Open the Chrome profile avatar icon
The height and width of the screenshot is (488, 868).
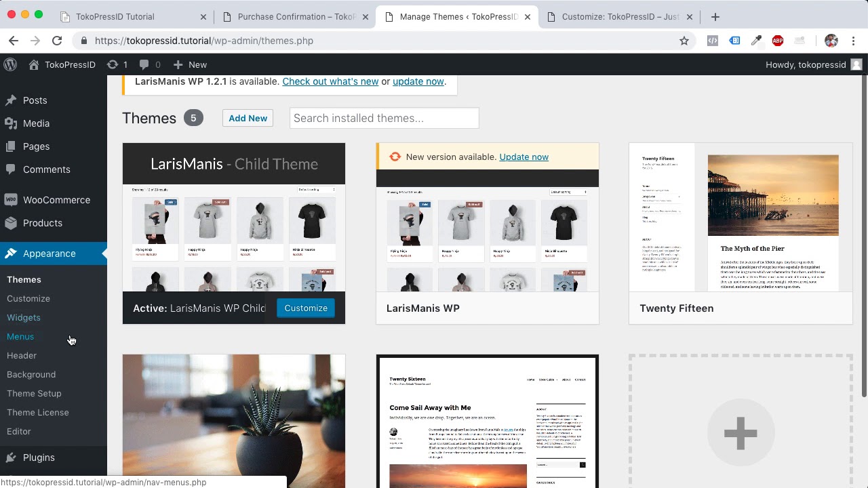click(831, 41)
